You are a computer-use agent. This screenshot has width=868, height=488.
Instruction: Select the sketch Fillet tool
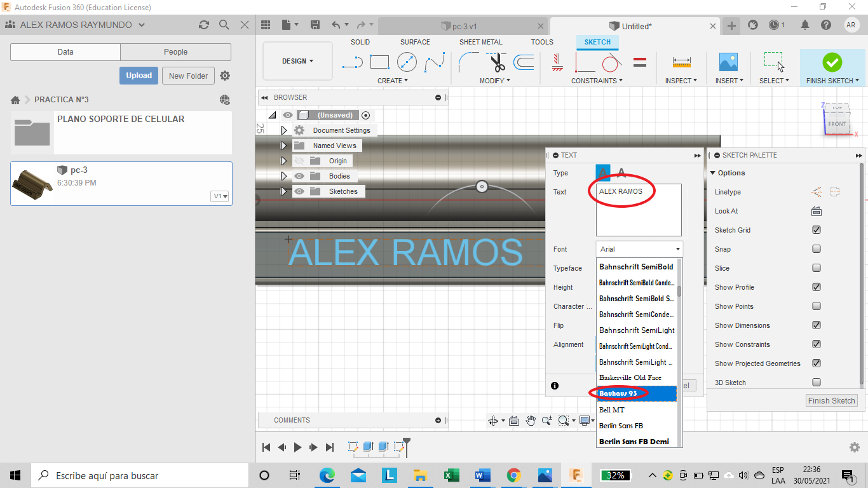(469, 62)
